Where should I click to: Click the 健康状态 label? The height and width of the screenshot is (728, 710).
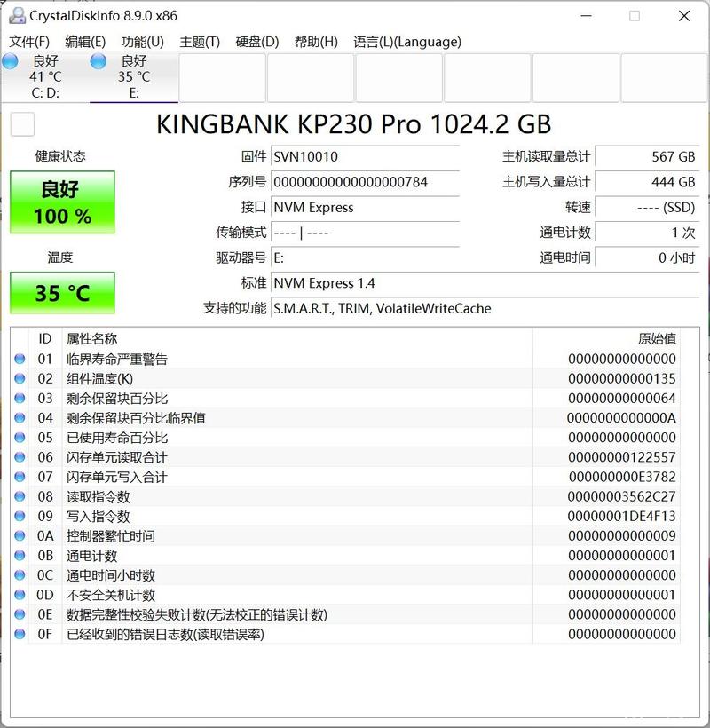click(x=60, y=156)
